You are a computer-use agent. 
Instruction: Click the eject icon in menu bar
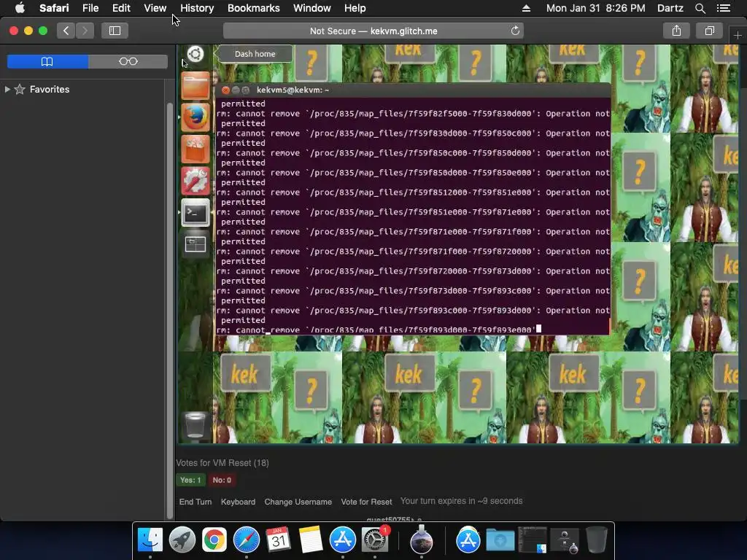(526, 8)
